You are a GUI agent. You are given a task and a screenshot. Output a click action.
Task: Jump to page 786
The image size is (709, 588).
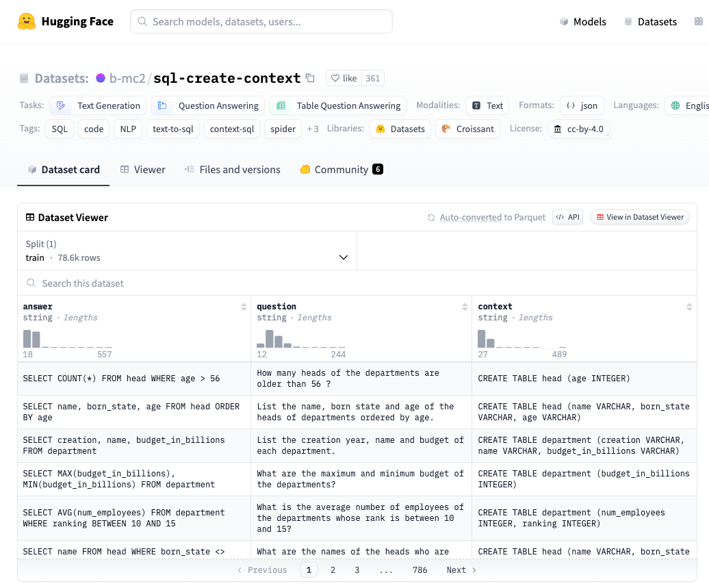pos(420,570)
